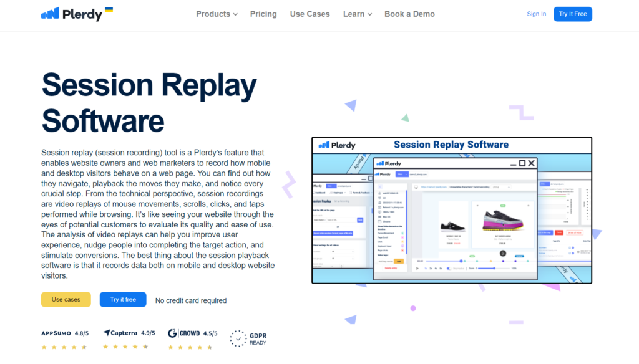The image size is (639, 364).
Task: Click the GDPR Ready badge
Action: [x=248, y=338]
